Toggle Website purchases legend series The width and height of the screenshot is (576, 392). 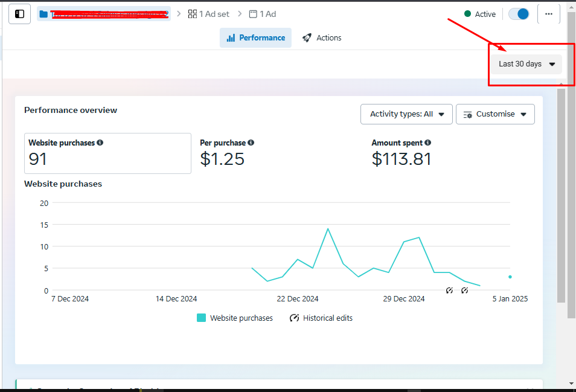(235, 318)
